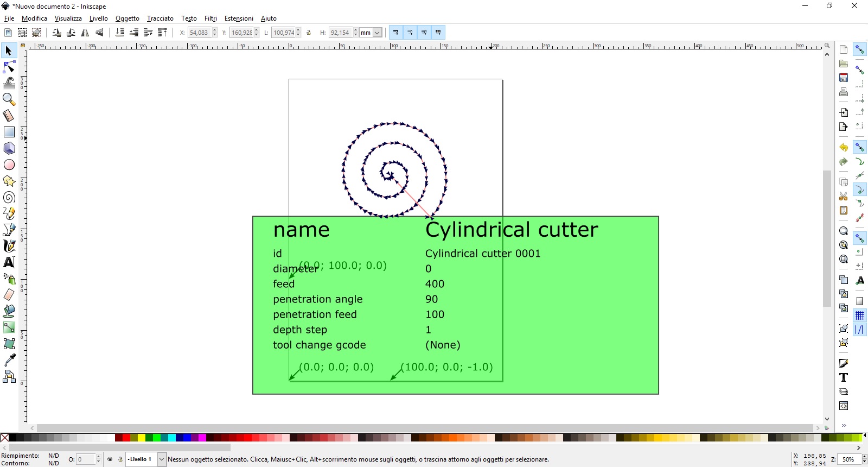Open the Modifica menu
868x467 pixels.
point(34,18)
